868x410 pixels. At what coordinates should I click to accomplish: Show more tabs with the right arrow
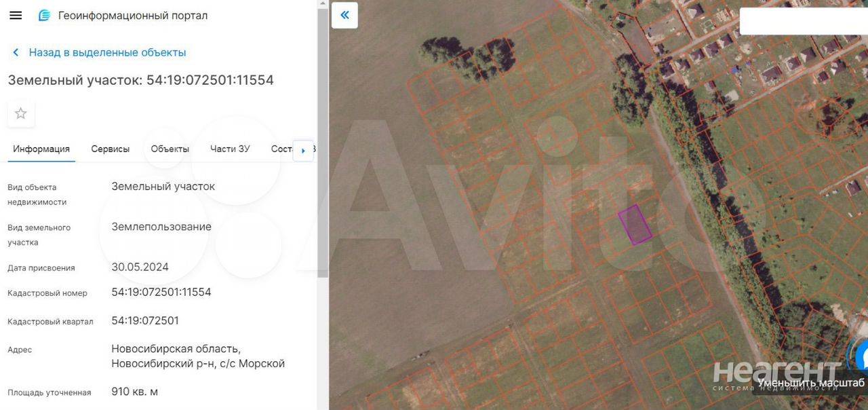[303, 151]
